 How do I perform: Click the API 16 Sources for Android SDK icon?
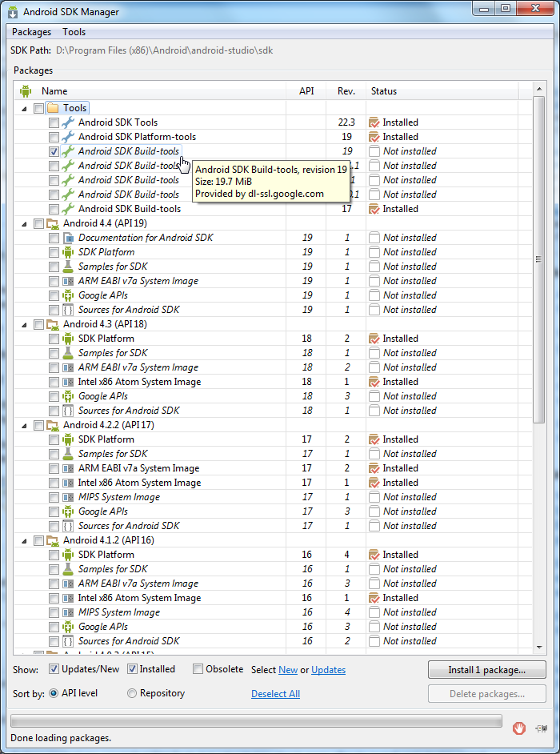click(x=68, y=641)
